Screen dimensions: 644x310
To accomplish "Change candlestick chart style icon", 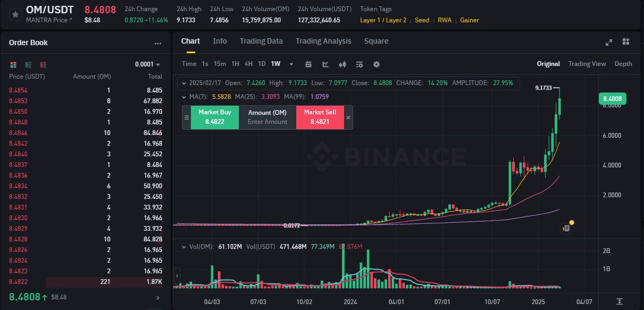I will [342, 64].
